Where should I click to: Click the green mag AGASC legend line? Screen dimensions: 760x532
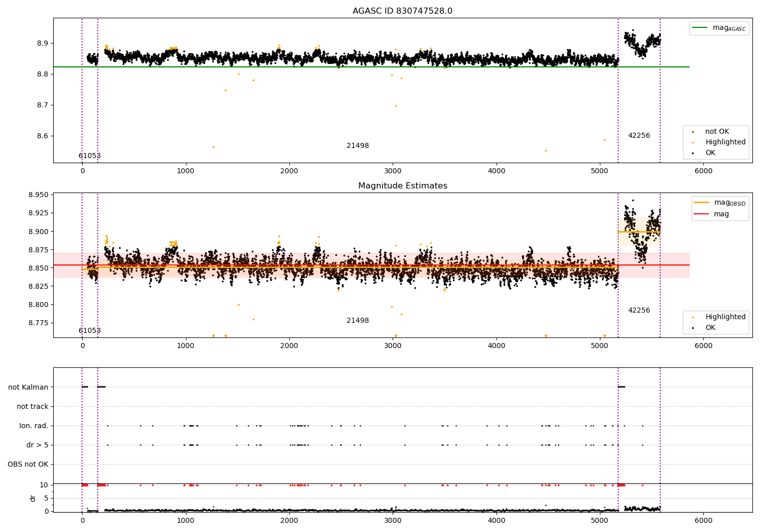tap(700, 28)
